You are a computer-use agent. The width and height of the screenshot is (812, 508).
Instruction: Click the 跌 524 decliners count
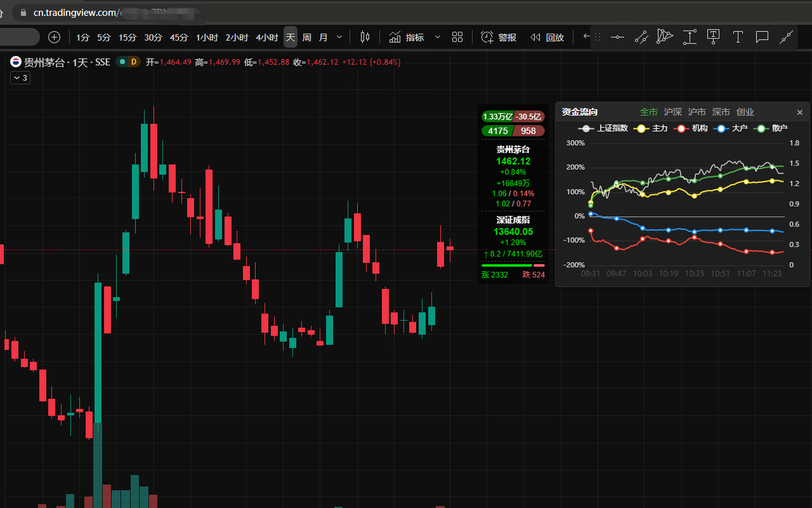tap(534, 275)
